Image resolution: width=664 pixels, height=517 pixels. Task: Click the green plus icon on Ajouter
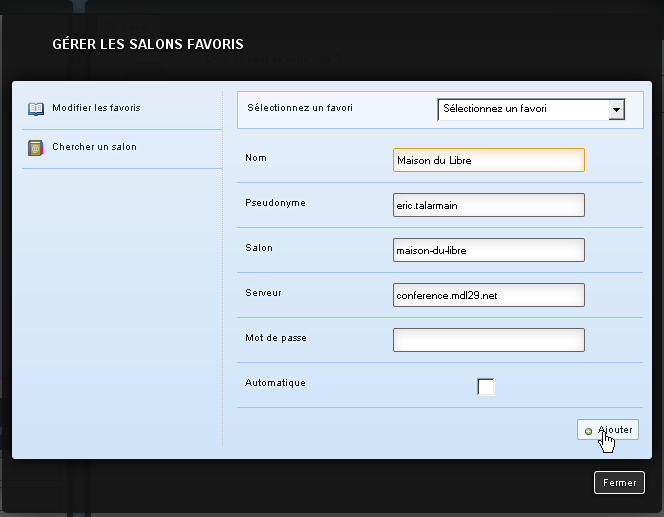click(588, 431)
